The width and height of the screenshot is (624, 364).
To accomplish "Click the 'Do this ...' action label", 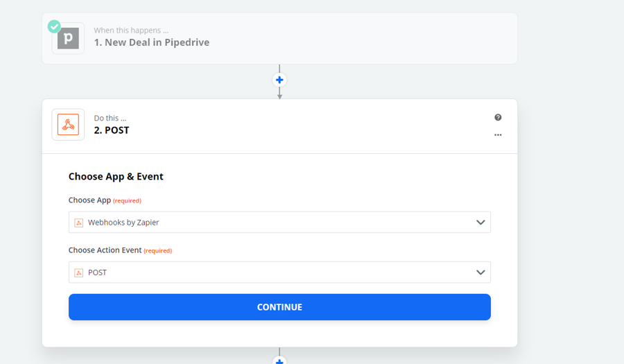I will point(110,119).
